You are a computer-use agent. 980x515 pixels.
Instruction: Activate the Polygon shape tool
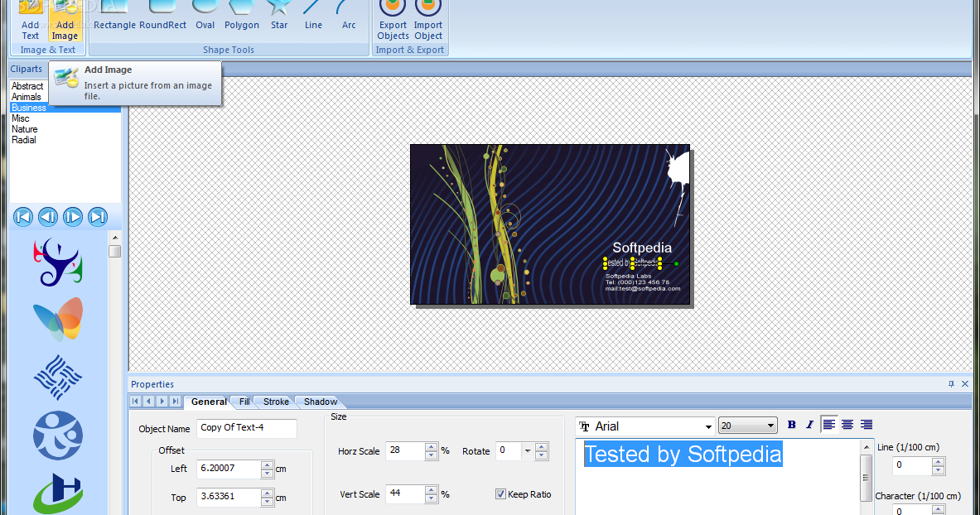pyautogui.click(x=242, y=17)
